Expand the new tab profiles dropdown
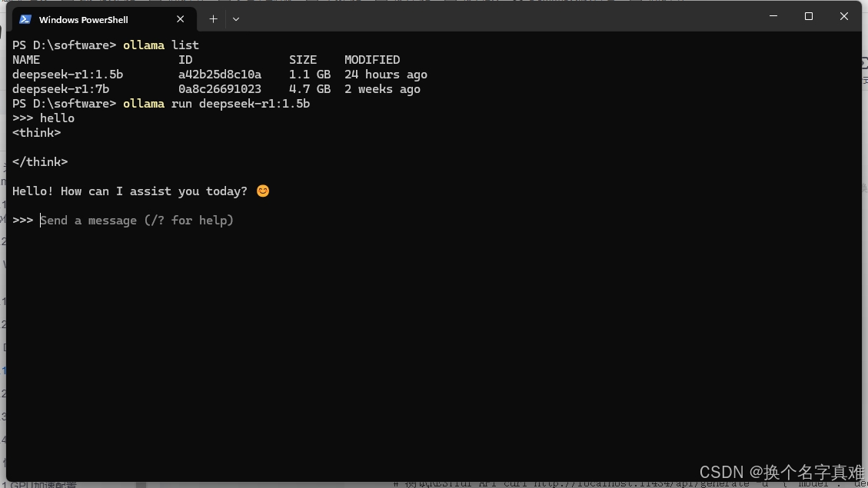 tap(236, 19)
